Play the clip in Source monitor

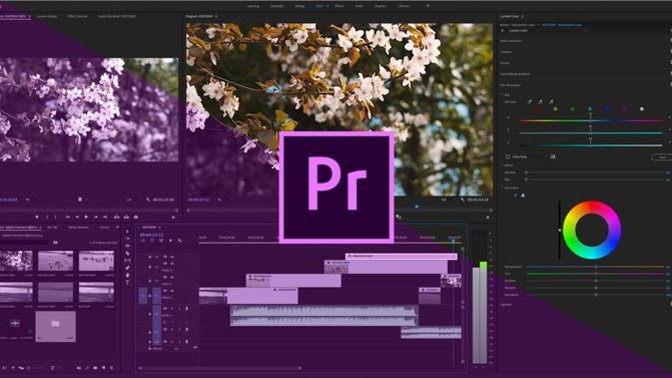pyautogui.click(x=86, y=217)
